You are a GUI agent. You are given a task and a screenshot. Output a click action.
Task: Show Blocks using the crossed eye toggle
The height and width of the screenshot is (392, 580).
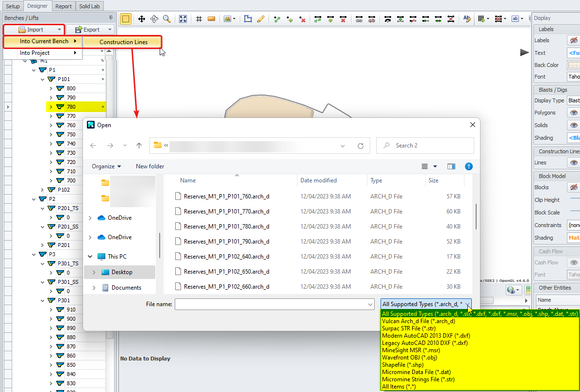(574, 187)
